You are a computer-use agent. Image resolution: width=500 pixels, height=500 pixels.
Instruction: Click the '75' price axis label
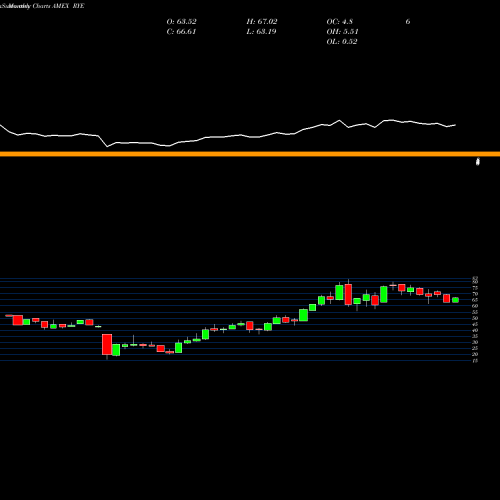(475, 288)
